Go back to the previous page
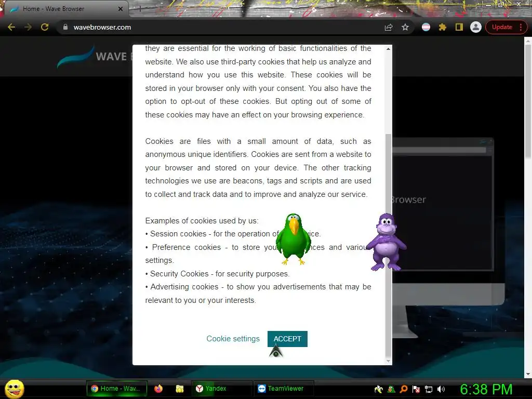 click(x=11, y=27)
